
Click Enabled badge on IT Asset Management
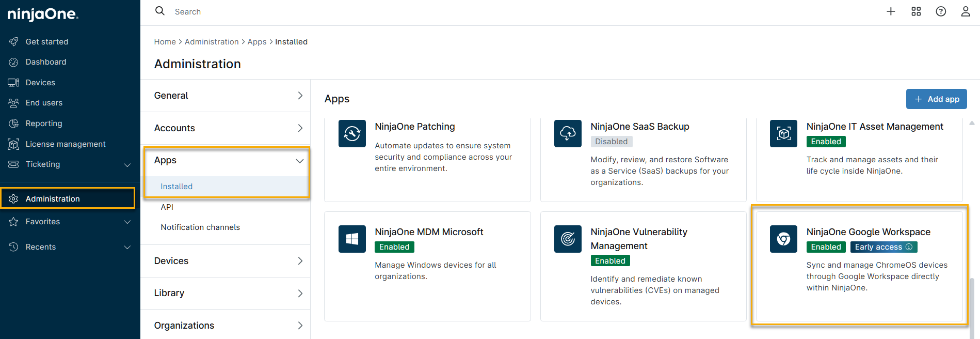(826, 142)
